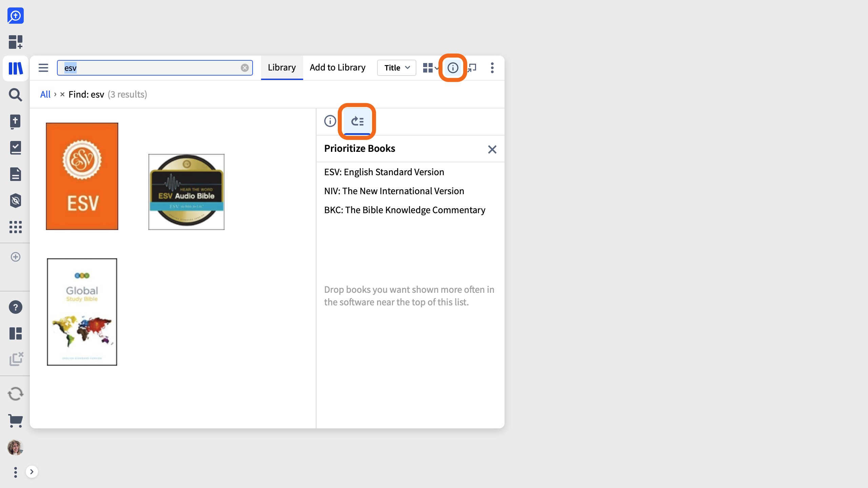Open the Library panel hamburger menu
868x488 pixels.
coord(43,68)
